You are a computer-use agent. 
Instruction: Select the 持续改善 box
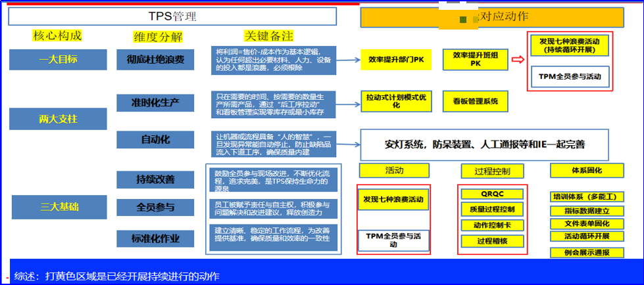pyautogui.click(x=155, y=180)
